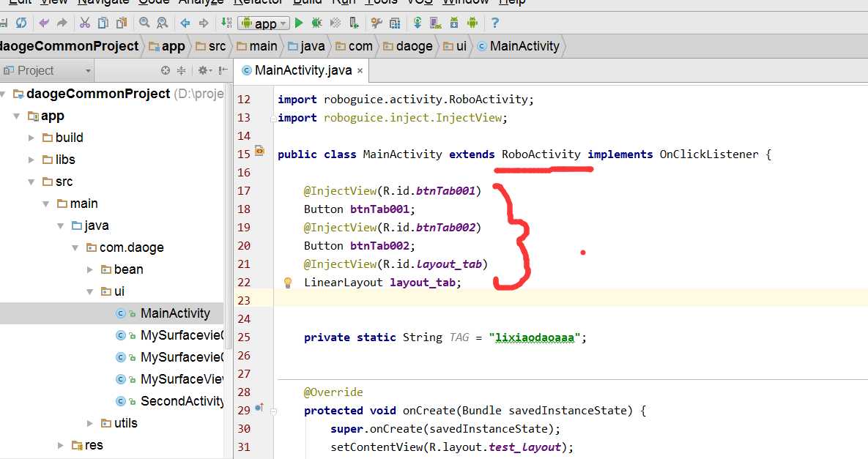
Task: Click the override gutter icon on line 29
Action: (x=259, y=408)
